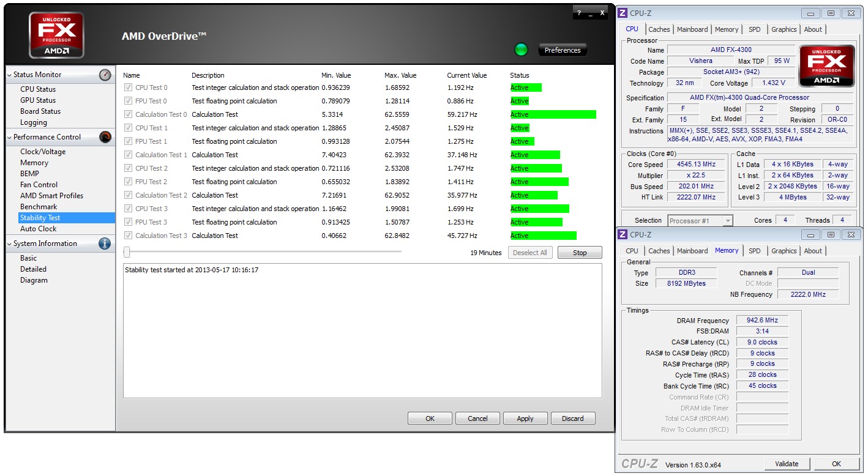Screen dimensions: 868x476
Task: Select Stability Test in sidebar
Action: coord(67,218)
